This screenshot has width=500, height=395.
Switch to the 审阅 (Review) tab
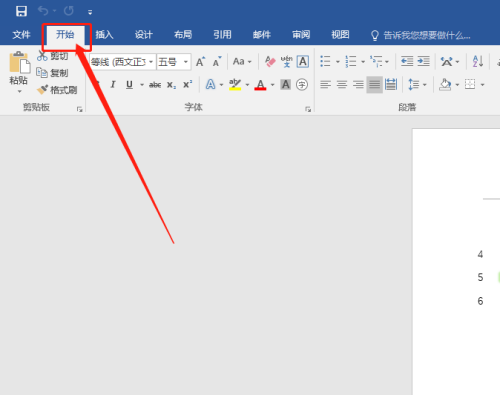coord(301,34)
